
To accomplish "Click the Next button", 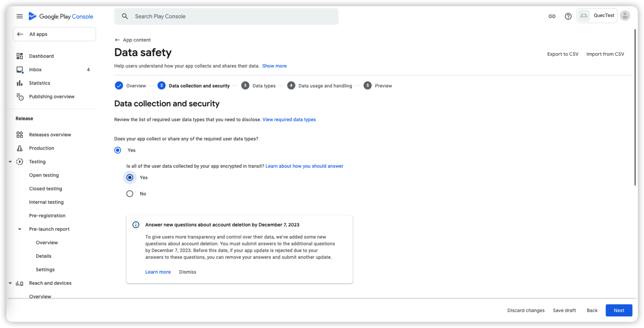I will [619, 310].
